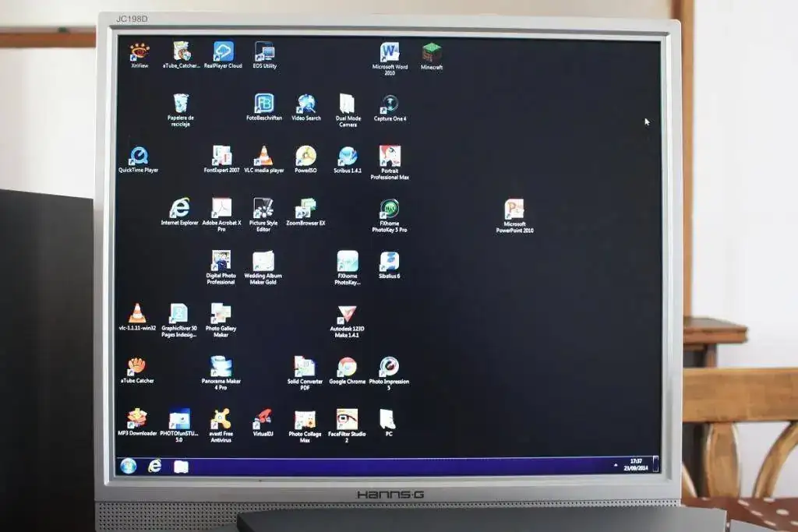Select the avast! Free Antivirus icon

[x=221, y=420]
